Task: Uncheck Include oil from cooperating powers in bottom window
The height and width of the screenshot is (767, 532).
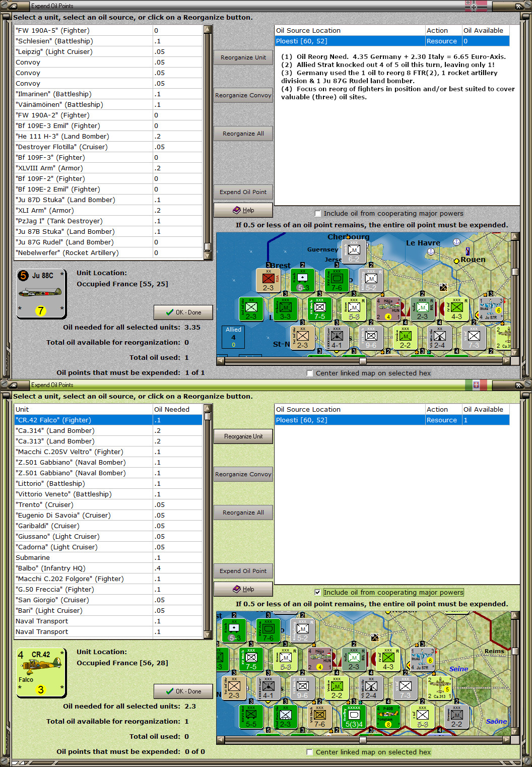Action: coord(317,593)
